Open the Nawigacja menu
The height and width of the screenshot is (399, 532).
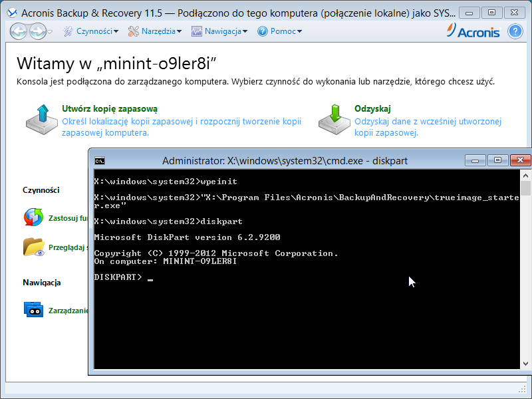226,31
